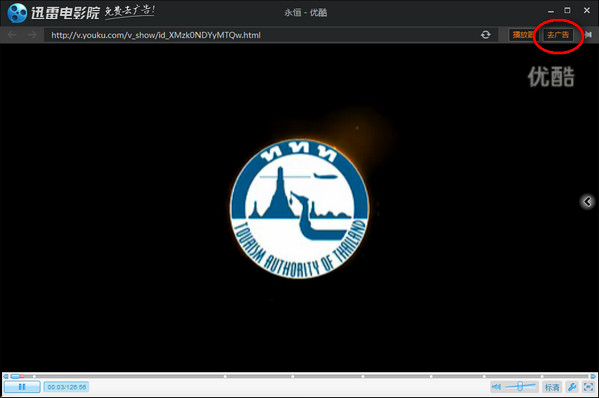Mute audio with the speaker icon
This screenshot has width=599, height=398.
(x=496, y=387)
